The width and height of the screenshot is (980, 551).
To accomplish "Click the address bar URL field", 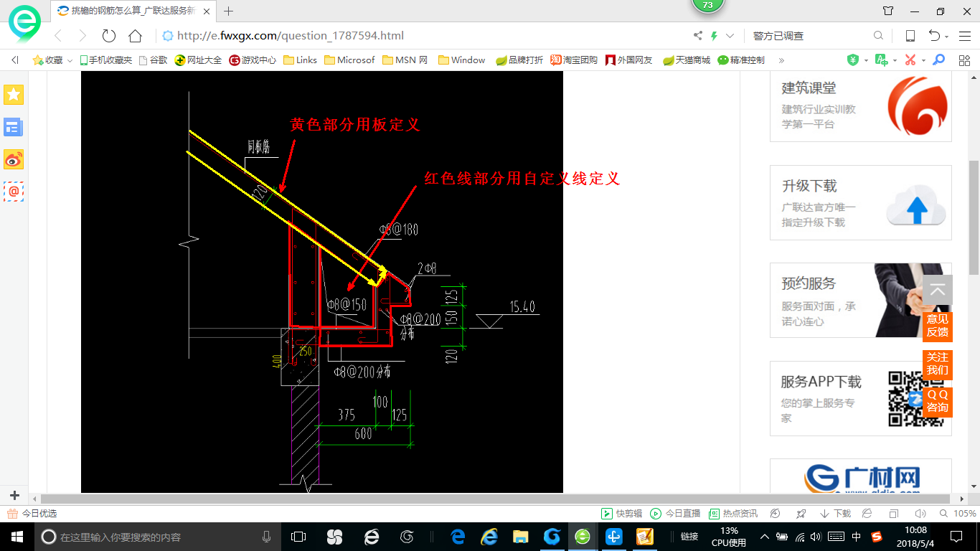I will (x=423, y=36).
